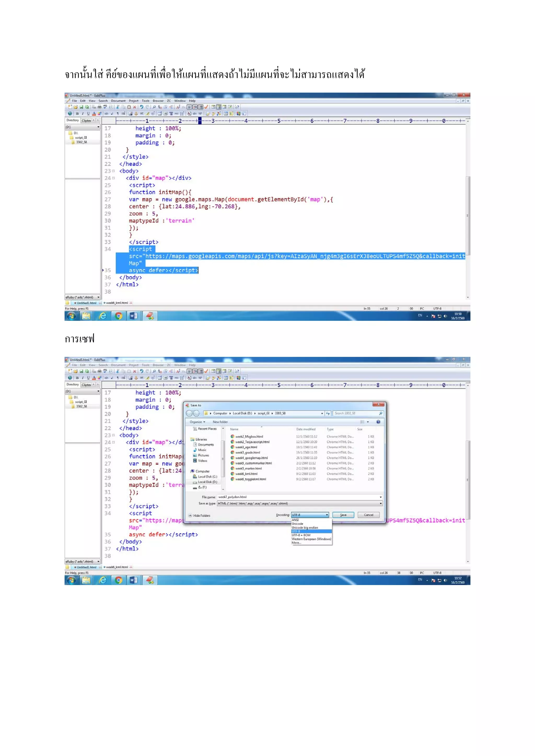Choose ANSI from the encoding list
The image size is (535, 756).
[295, 520]
